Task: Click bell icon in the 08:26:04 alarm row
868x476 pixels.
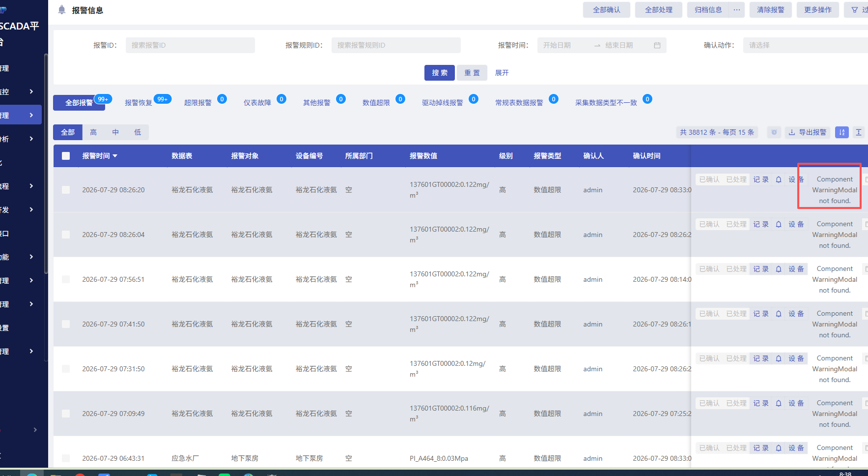Action: [779, 224]
